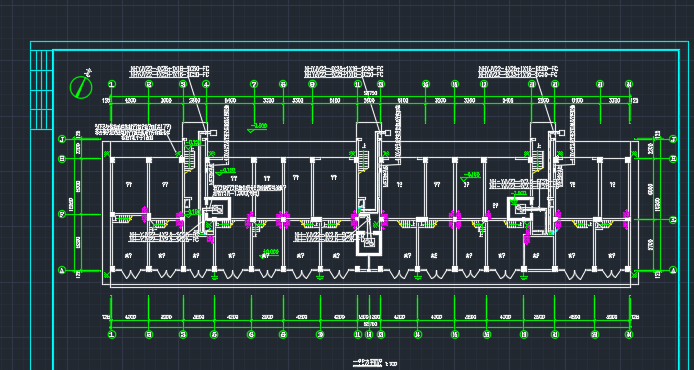
Task: Select the -1.800 elevation marker below axis 7
Action: click(x=257, y=128)
